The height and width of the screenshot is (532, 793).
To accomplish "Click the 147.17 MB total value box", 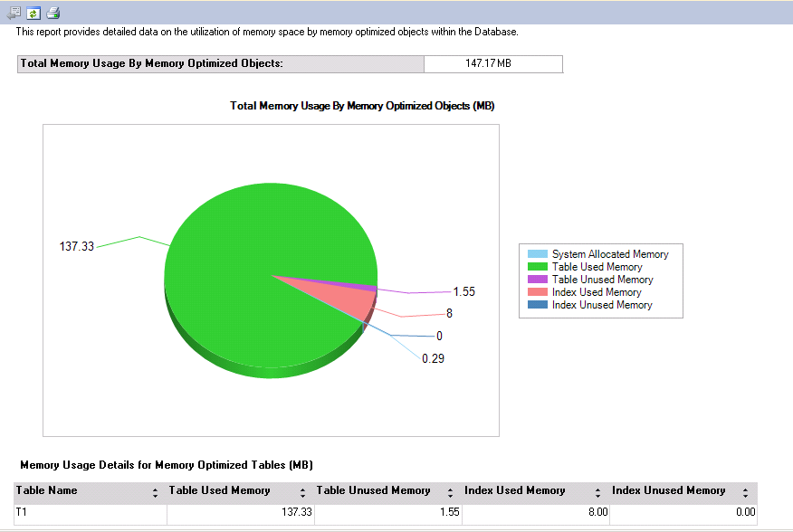I will 492,63.
